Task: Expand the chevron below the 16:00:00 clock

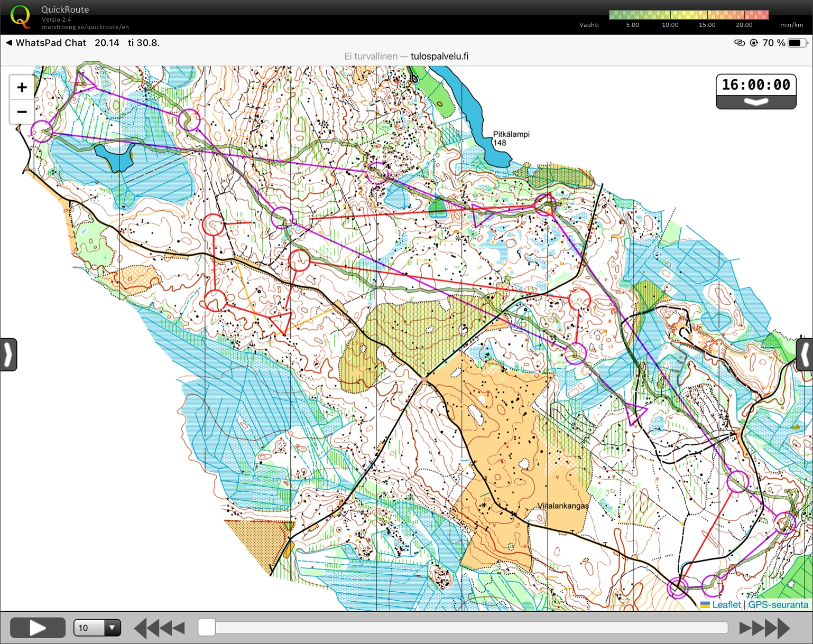Action: coord(756,102)
